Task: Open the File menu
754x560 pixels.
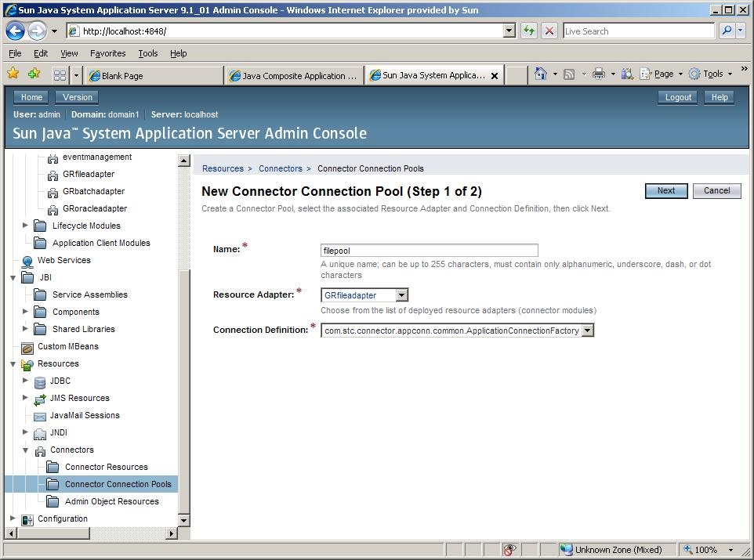Action: [x=15, y=53]
